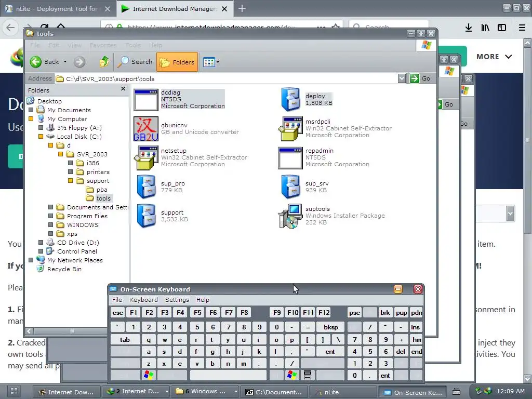Collapse Local Disk (C:) node

(x=41, y=137)
